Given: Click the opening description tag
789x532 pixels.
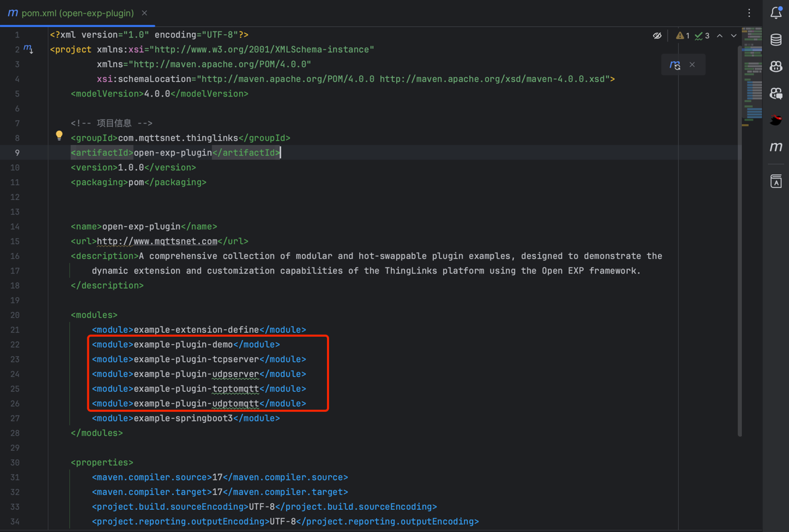Looking at the screenshot, I should [105, 256].
